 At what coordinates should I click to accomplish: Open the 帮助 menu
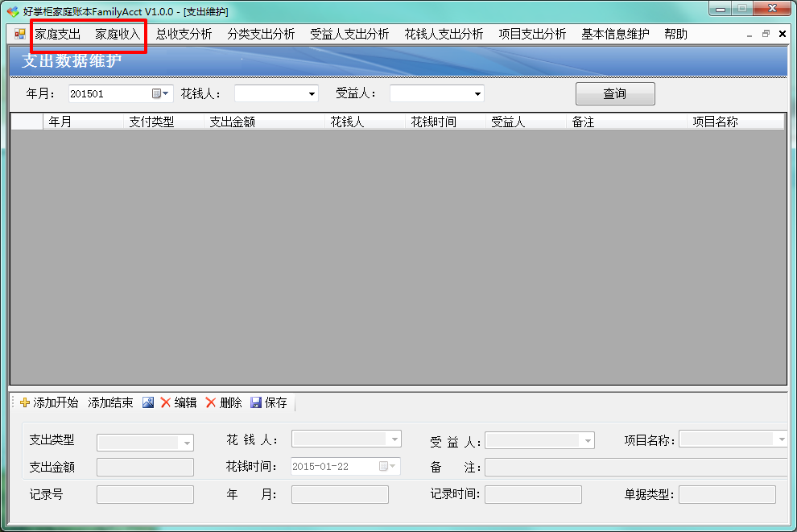click(x=675, y=34)
